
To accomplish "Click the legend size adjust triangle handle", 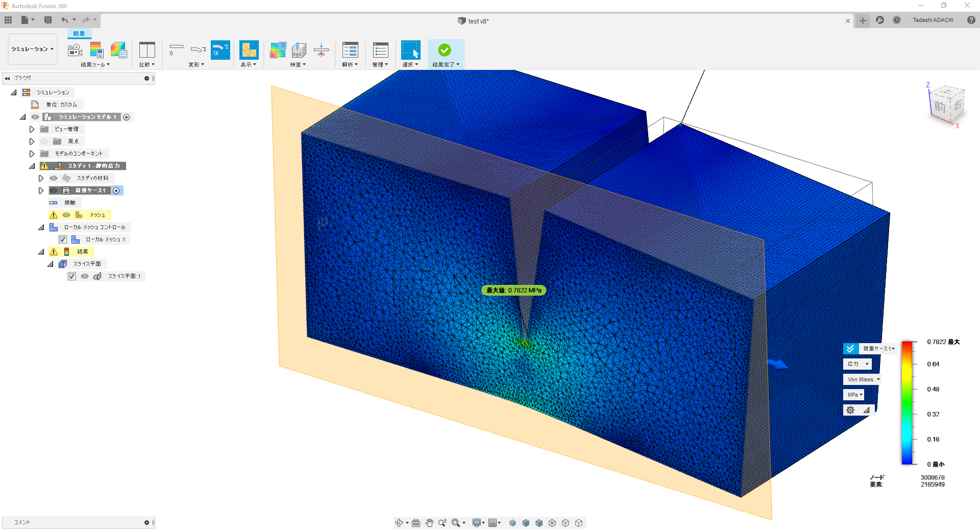I will pos(866,410).
